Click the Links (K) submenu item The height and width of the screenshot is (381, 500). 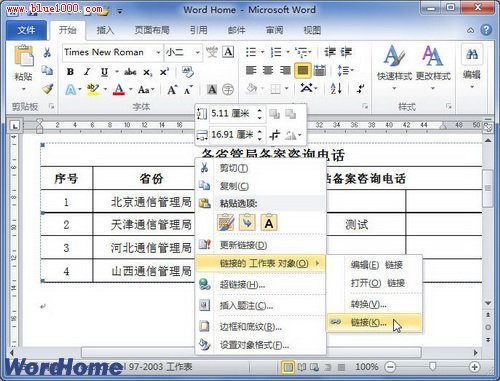[374, 323]
